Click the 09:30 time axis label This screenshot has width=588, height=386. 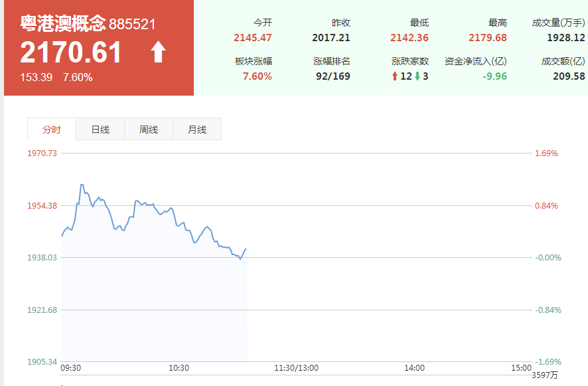[x=70, y=368]
